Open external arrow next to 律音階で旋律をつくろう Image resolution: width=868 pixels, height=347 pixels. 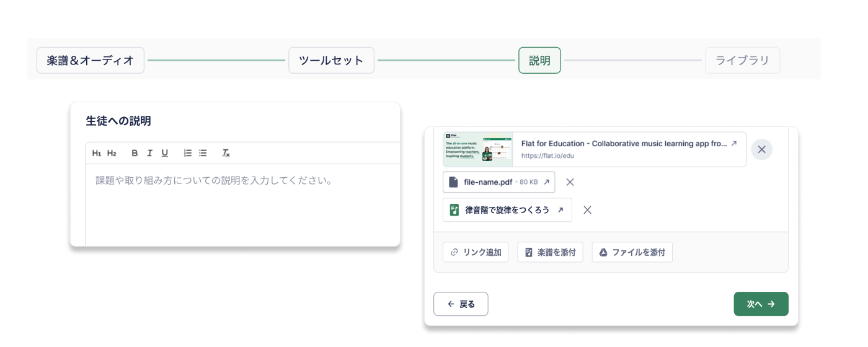coord(560,210)
